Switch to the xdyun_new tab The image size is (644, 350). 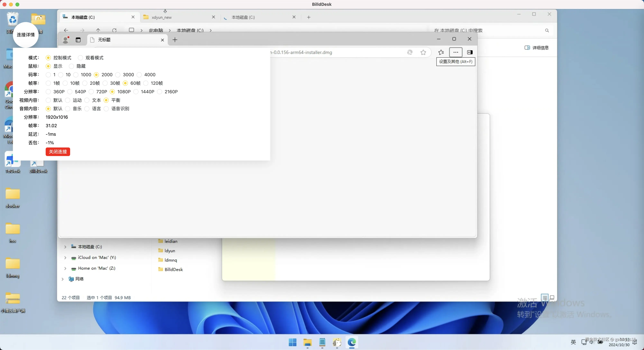pyautogui.click(x=161, y=17)
